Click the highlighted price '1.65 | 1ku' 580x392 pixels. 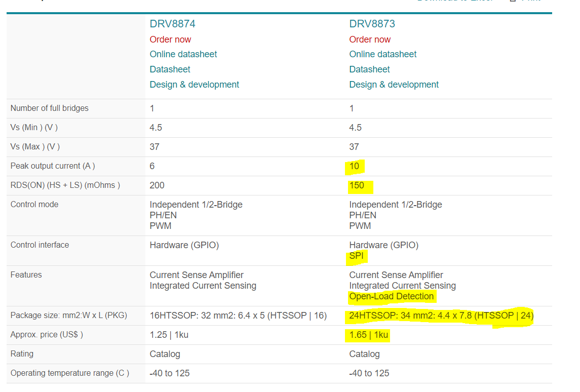tap(369, 335)
